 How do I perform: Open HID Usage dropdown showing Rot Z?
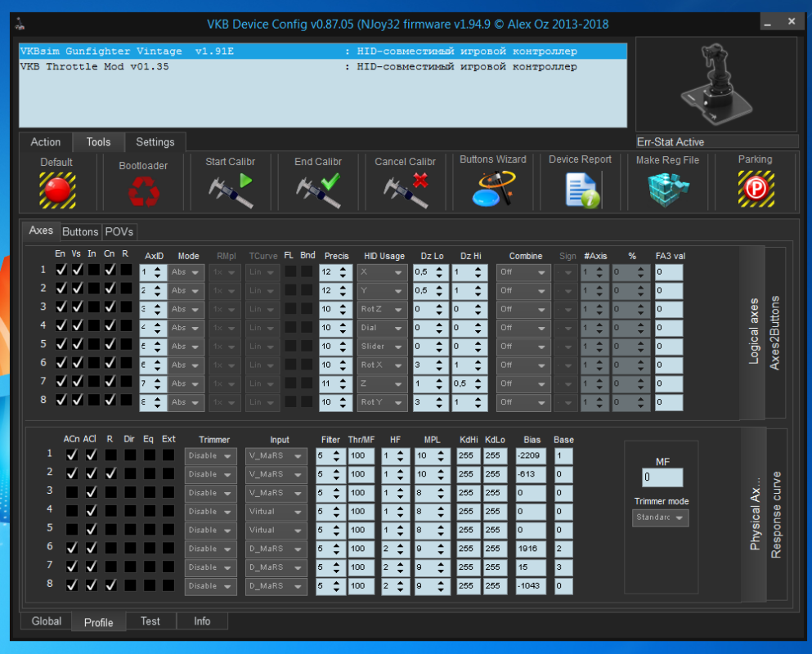(x=381, y=309)
